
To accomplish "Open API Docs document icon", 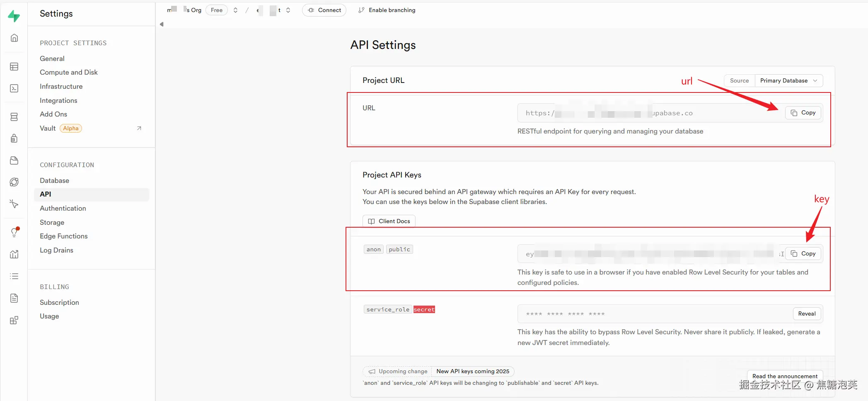I will point(14,298).
